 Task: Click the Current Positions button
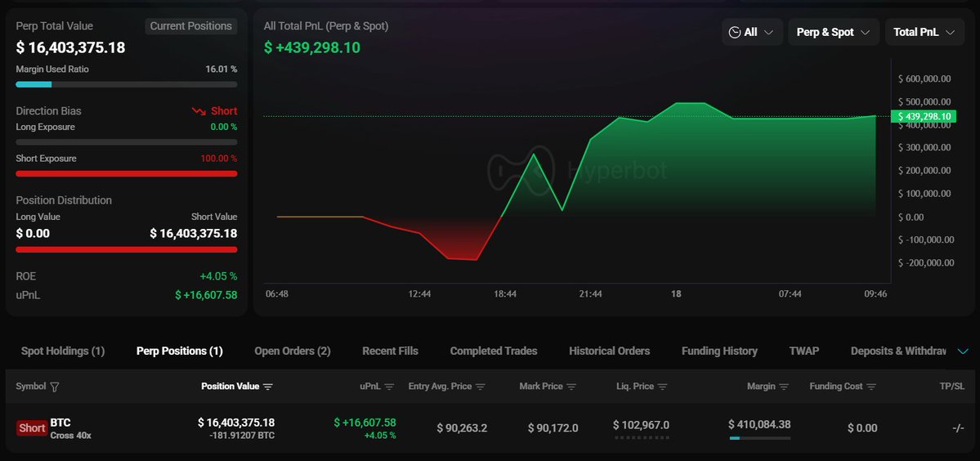click(191, 26)
